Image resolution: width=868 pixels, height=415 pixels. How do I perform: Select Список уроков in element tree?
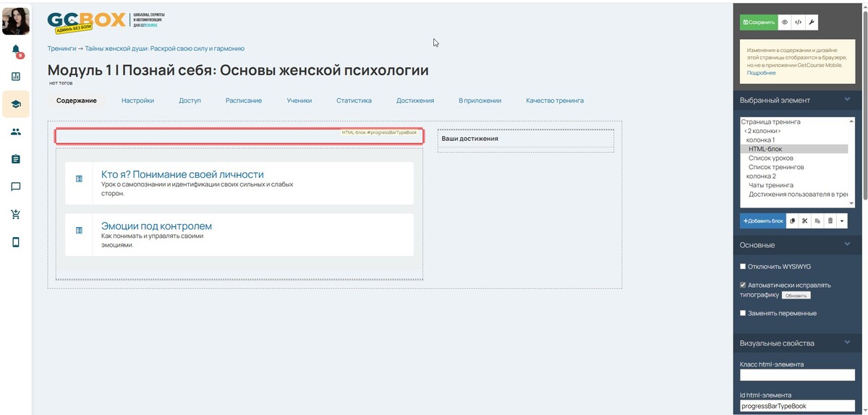771,158
